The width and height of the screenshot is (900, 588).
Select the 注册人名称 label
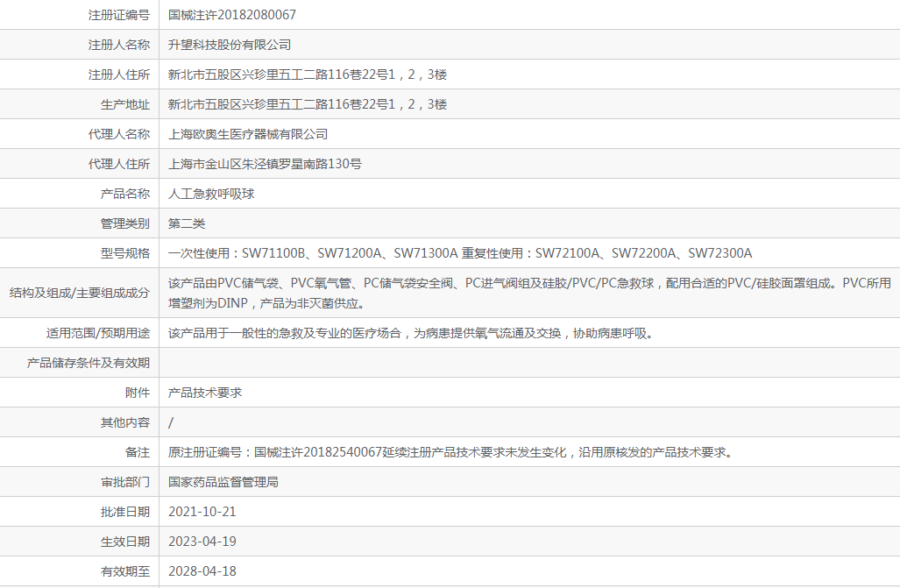(x=119, y=45)
